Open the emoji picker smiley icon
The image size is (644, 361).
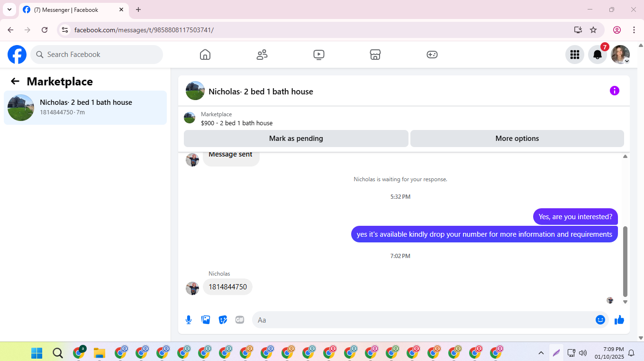point(600,320)
